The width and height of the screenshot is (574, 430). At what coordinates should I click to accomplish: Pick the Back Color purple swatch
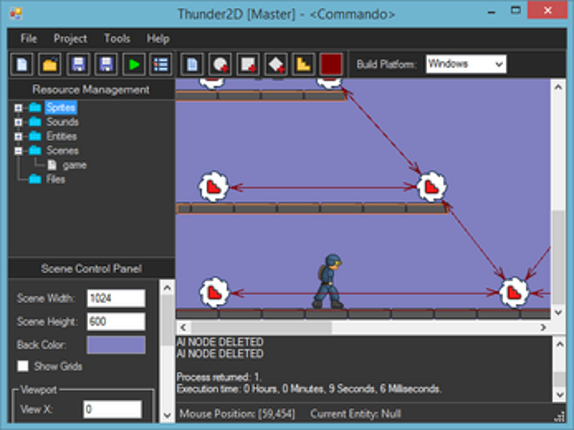point(116,345)
